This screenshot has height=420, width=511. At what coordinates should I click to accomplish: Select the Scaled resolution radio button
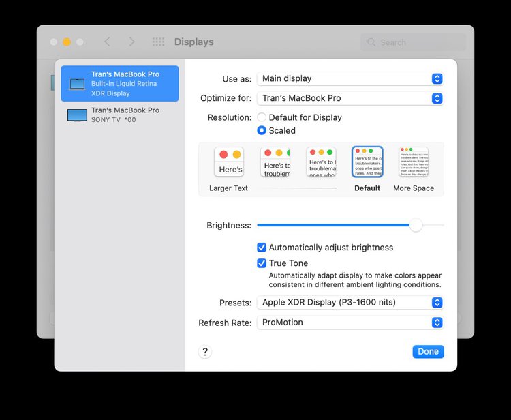[x=262, y=130]
